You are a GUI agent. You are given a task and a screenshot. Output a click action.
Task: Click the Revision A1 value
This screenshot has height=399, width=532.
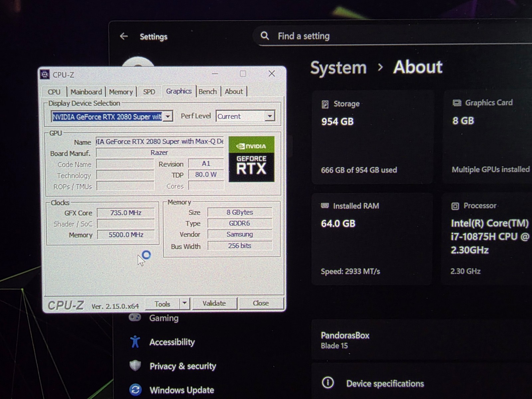click(x=206, y=164)
